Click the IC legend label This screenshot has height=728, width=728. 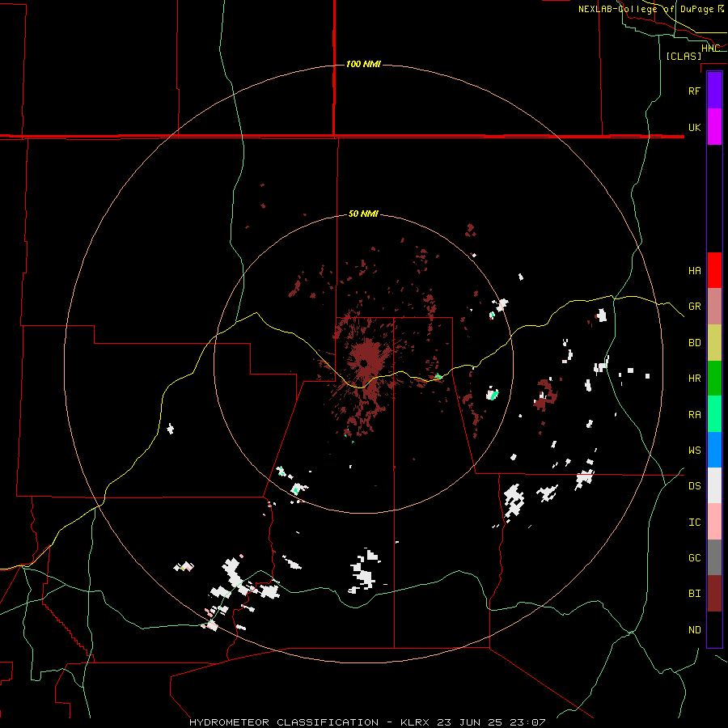coord(694,523)
